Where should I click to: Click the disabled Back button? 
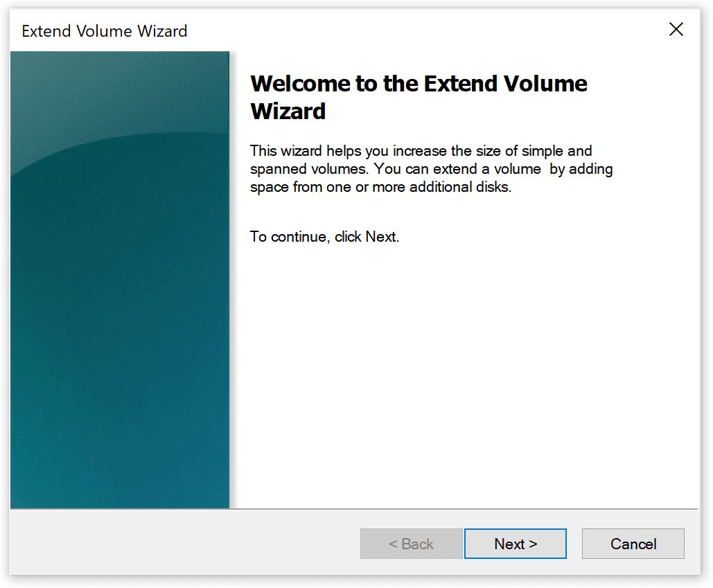411,544
